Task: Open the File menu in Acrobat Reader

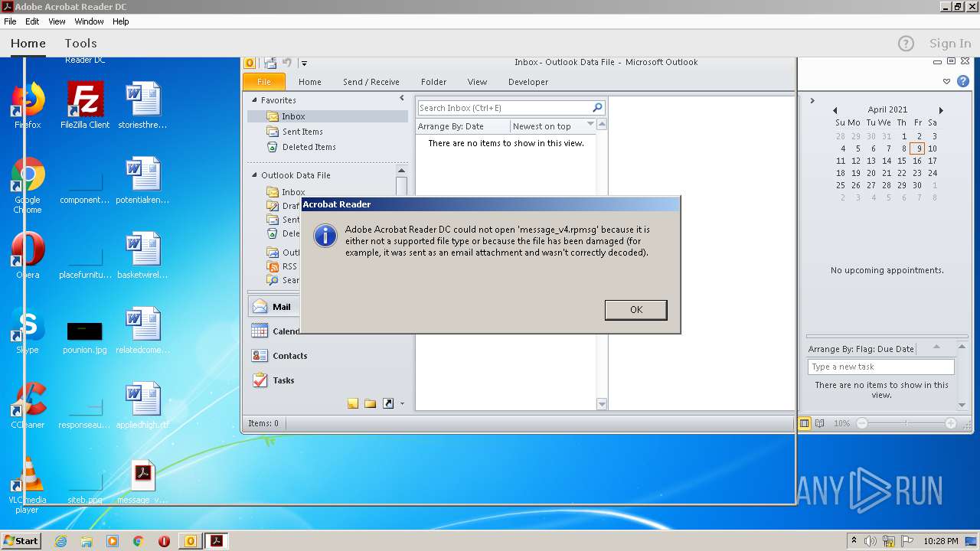Action: [x=10, y=21]
